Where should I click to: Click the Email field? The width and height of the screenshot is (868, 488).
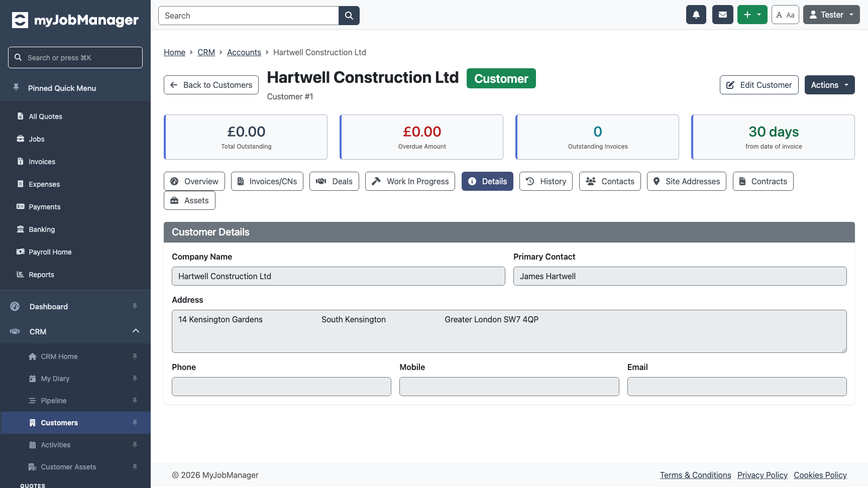pyautogui.click(x=737, y=387)
